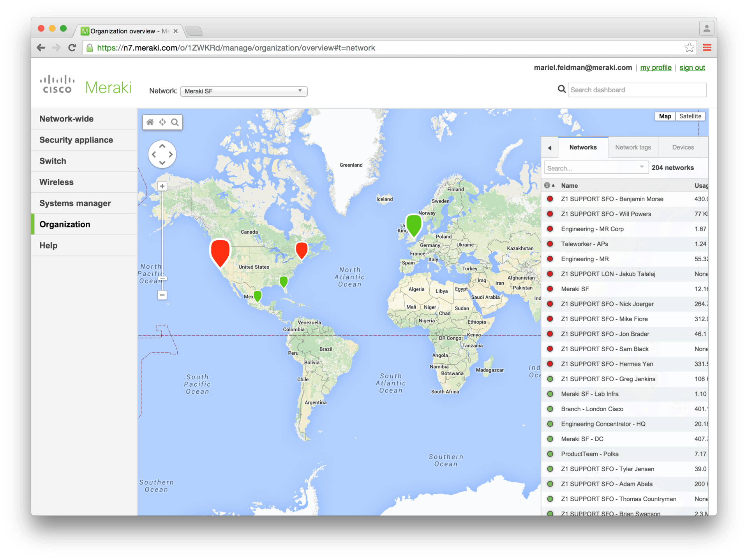This screenshot has height=560, width=748.
Task: Pan the map right with the arrow
Action: coord(171,154)
